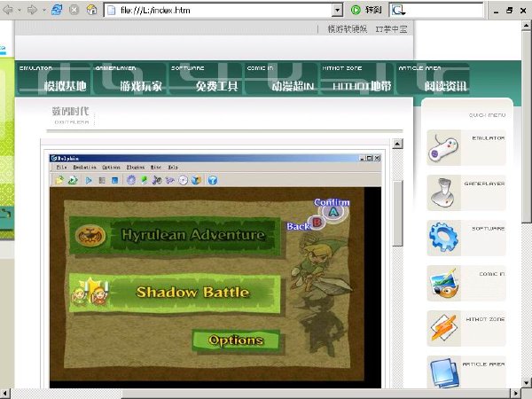The height and width of the screenshot is (399, 532).
Task: Click the 模游软硬派 link in the top bar
Action: coord(347,29)
